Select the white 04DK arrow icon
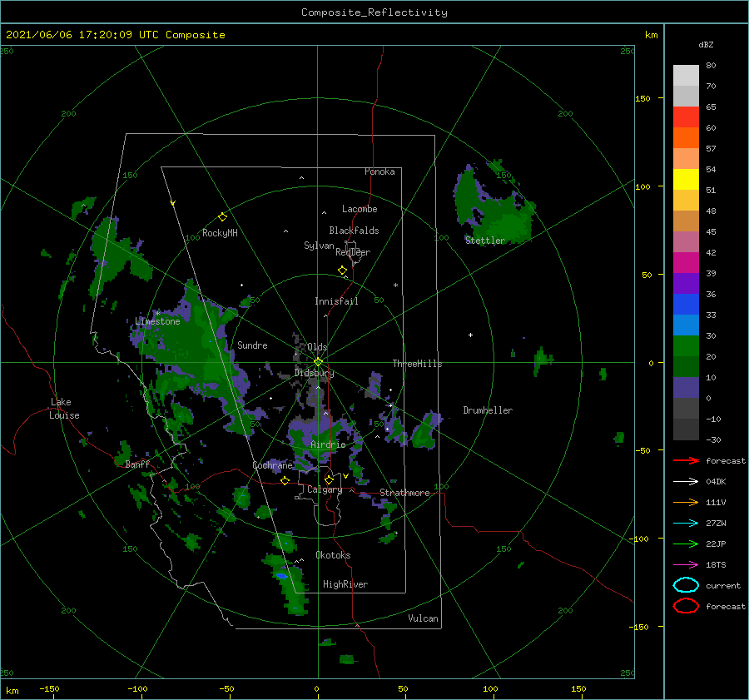This screenshot has width=749, height=700. (x=686, y=481)
